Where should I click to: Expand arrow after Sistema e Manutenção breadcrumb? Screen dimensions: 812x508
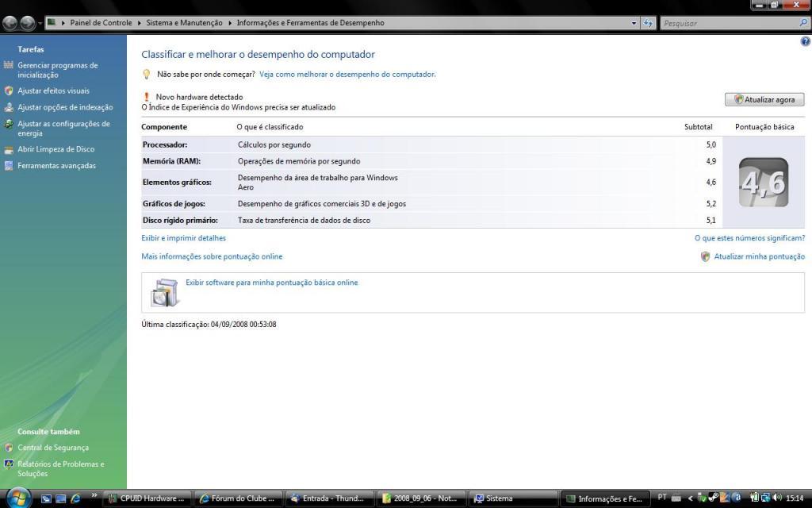[x=230, y=23]
